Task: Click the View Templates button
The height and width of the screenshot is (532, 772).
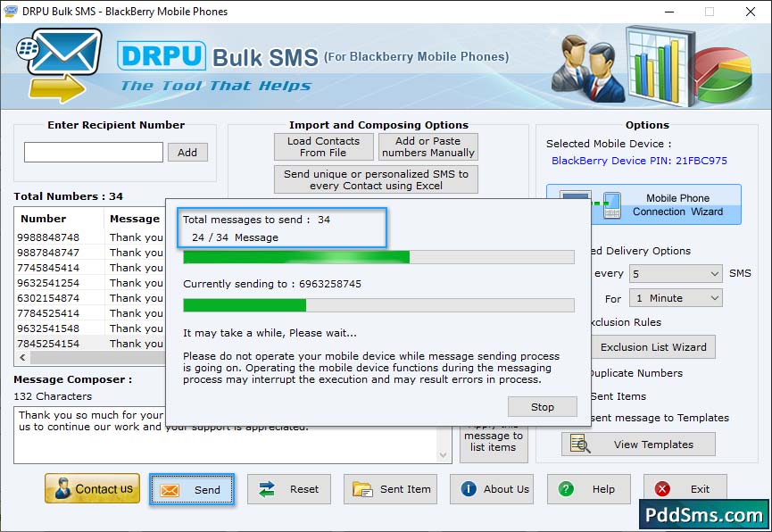Action: (x=638, y=445)
